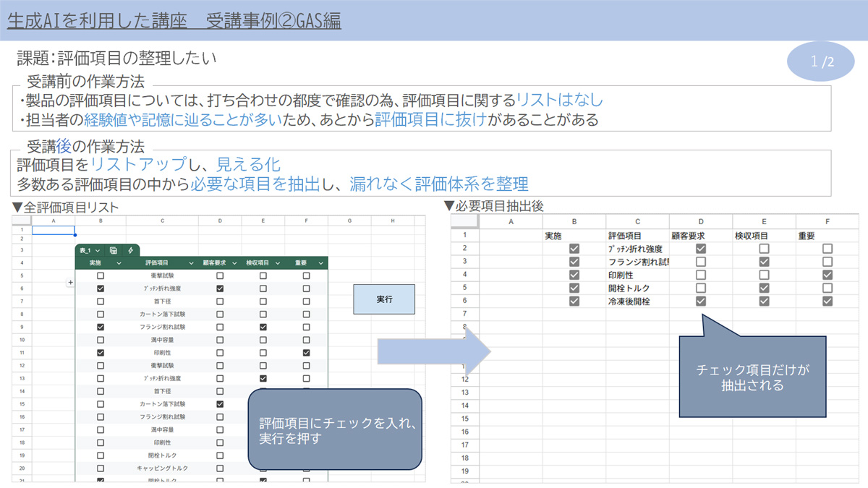Select cell A1 in the left spreadsheet
The height and width of the screenshot is (488, 868).
pos(54,230)
